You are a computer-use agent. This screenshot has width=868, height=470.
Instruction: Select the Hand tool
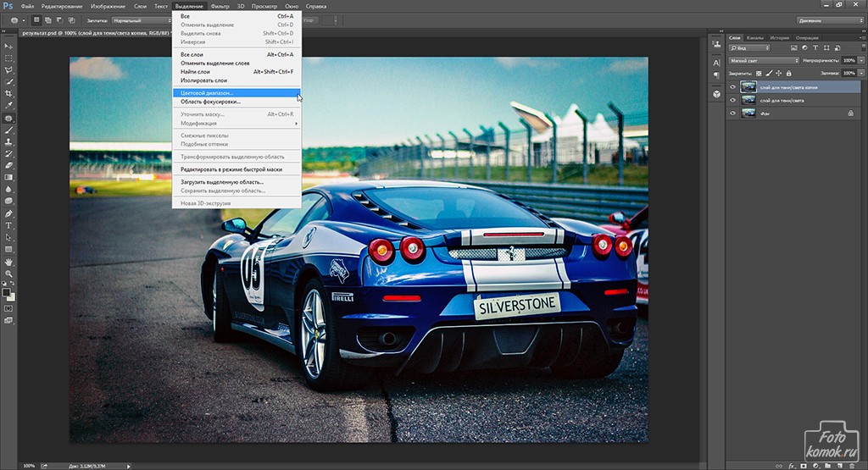(8, 262)
